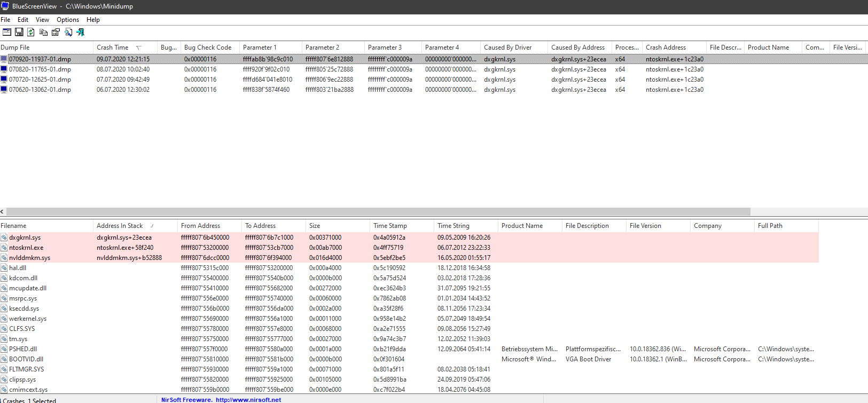Viewport: 868px width, 403px height.
Task: Click the horizontal scrollbar thumb of upper pane
Action: pyautogui.click(x=378, y=212)
